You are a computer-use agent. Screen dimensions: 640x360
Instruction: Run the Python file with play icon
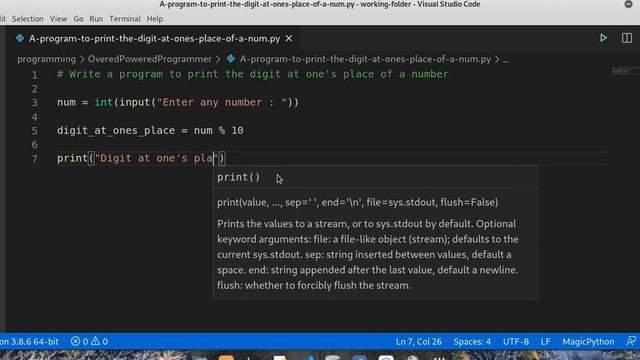pos(603,38)
